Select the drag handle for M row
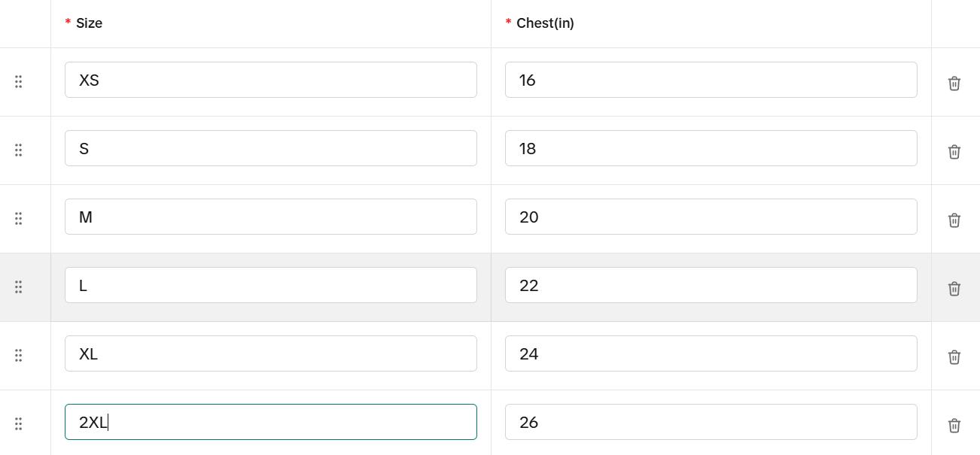This screenshot has height=455, width=980. [19, 218]
